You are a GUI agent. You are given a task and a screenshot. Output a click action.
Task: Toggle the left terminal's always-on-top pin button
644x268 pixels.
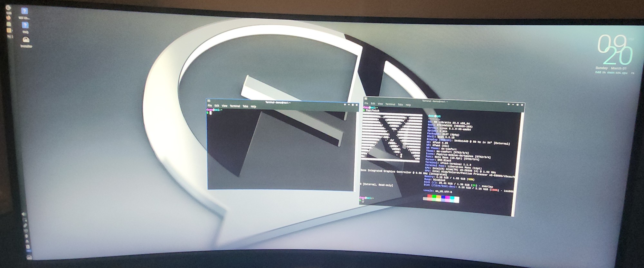[x=345, y=105]
